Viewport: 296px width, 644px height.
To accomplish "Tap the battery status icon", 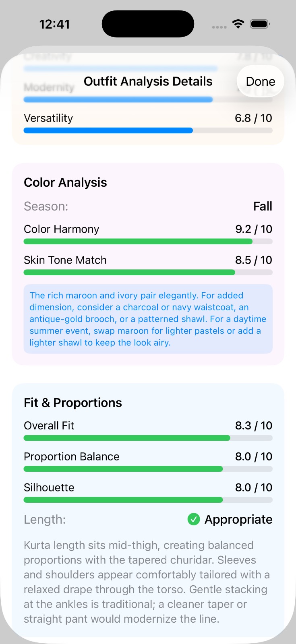I will coord(260,24).
